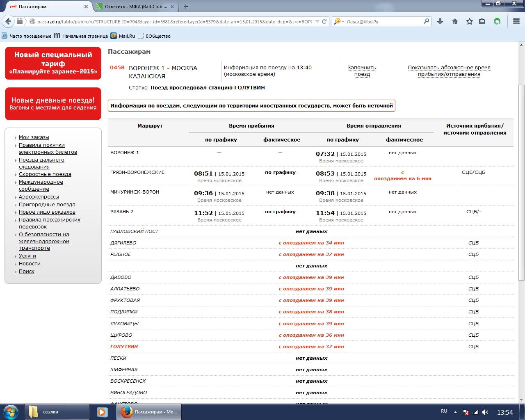Show hidden system tray icons

tap(455, 412)
